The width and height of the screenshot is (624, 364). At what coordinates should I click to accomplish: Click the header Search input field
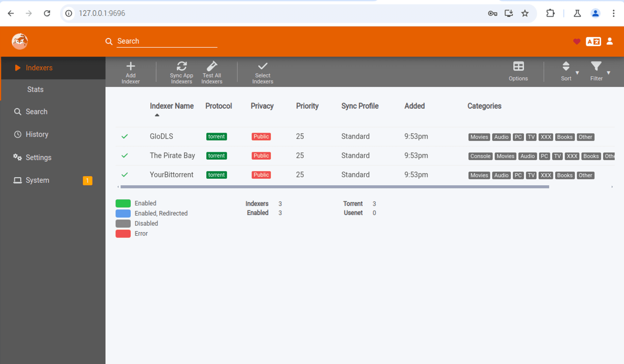tap(166, 41)
